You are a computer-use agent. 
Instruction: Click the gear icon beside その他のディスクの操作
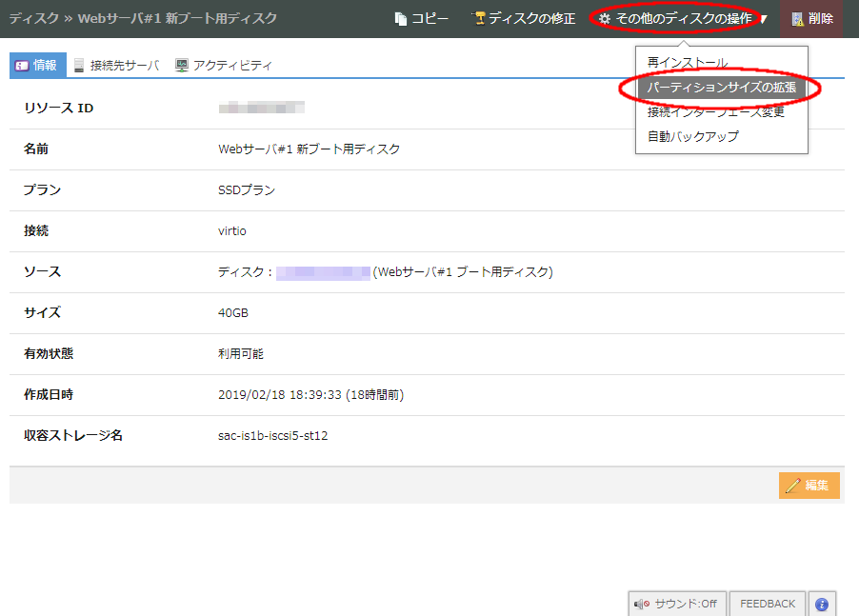[604, 19]
